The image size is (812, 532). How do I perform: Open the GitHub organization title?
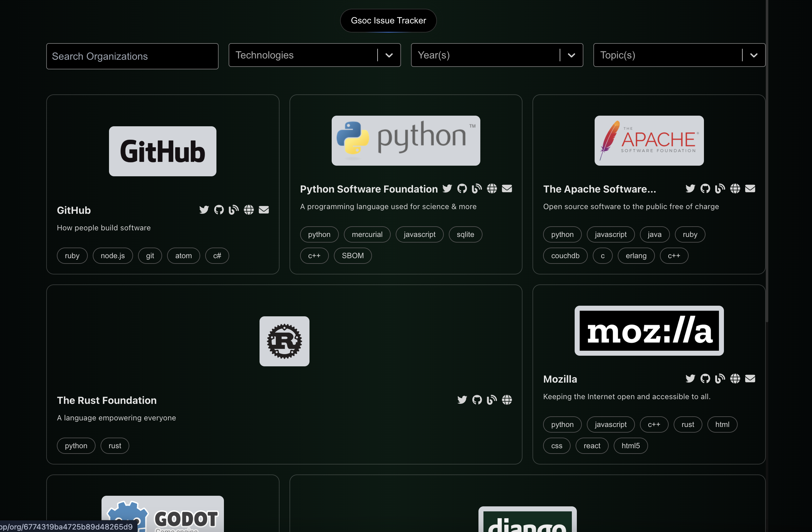point(74,210)
